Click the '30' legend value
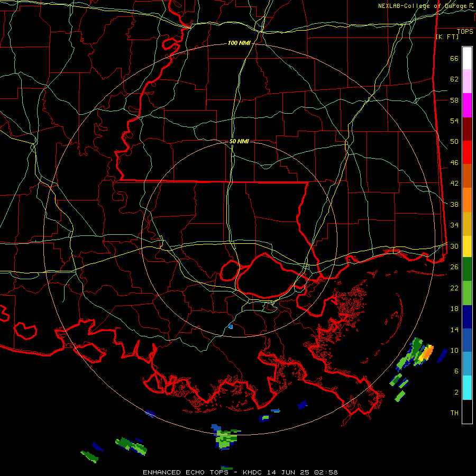This screenshot has height=476, width=476. (x=454, y=246)
